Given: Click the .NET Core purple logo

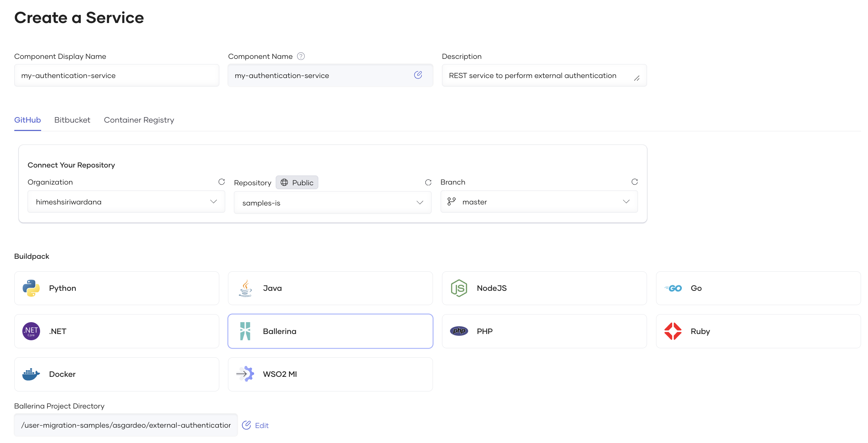Looking at the screenshot, I should tap(31, 331).
